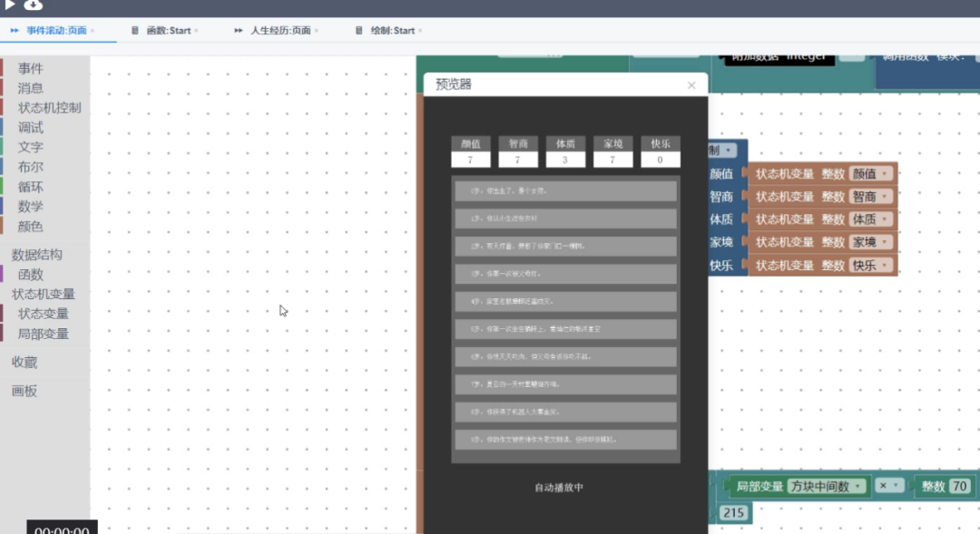Click the 智商 value cell showing 7
The image size is (980, 534).
point(518,160)
